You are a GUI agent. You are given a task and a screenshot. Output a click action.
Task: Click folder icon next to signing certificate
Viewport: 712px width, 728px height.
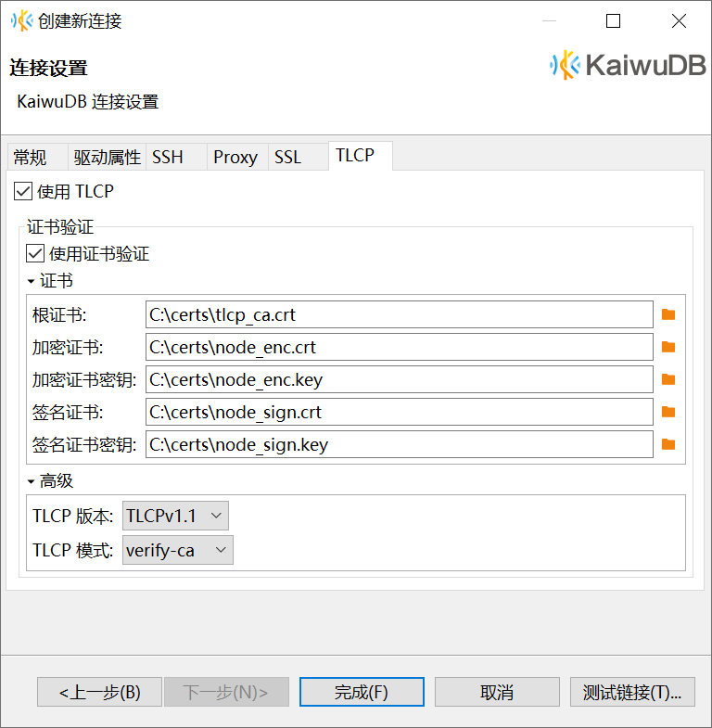coord(668,412)
